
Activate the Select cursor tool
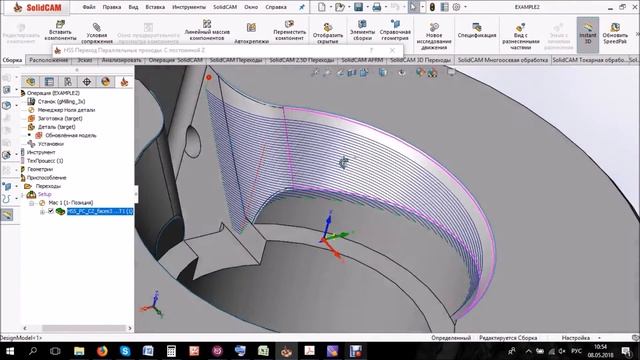coord(413,7)
